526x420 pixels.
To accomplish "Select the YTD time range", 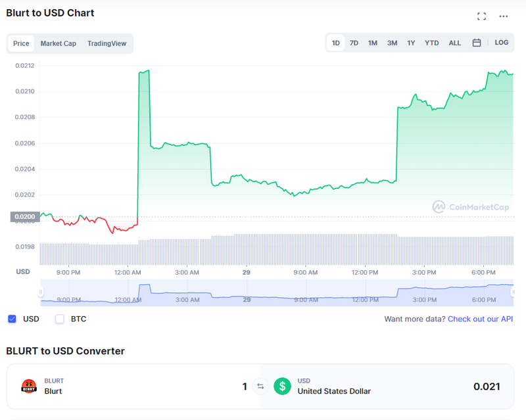I will click(x=431, y=43).
